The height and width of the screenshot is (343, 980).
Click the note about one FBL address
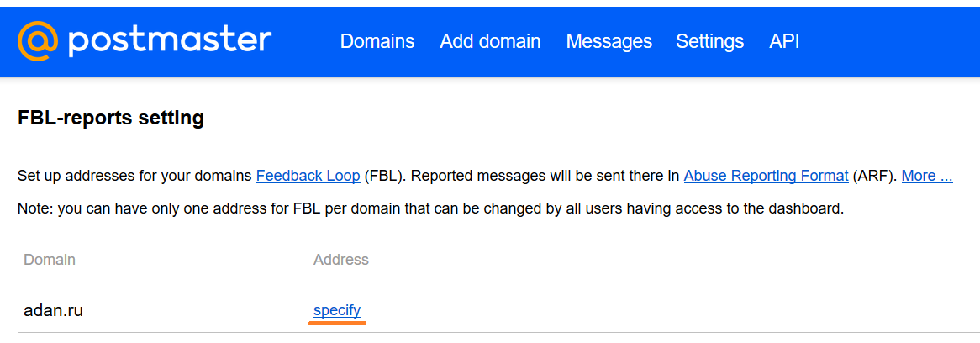(430, 208)
